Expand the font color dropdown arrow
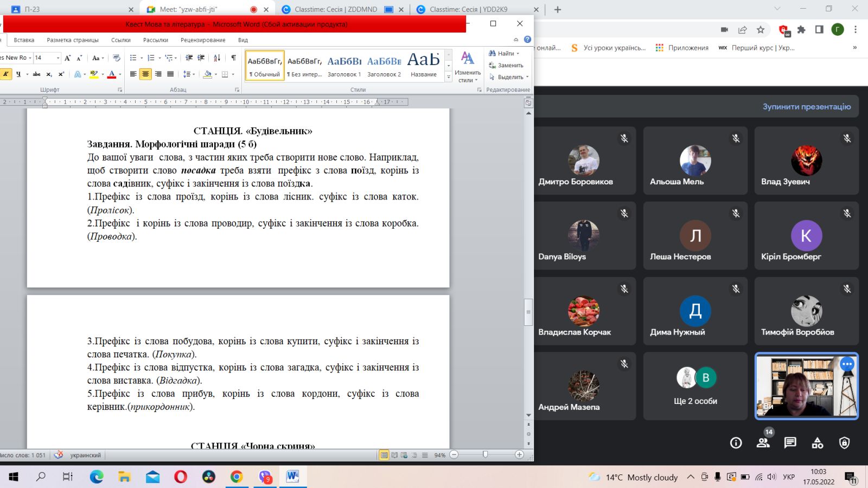The height and width of the screenshot is (488, 868). (x=120, y=74)
